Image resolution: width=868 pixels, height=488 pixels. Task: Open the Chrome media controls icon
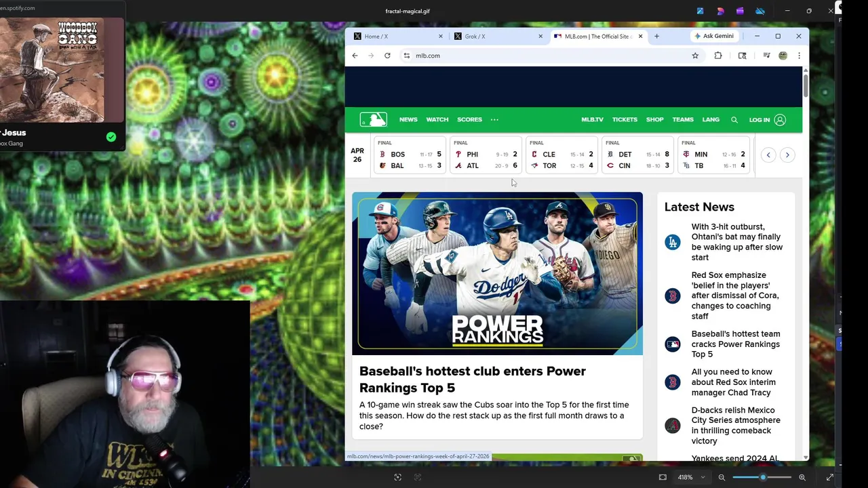pyautogui.click(x=766, y=56)
